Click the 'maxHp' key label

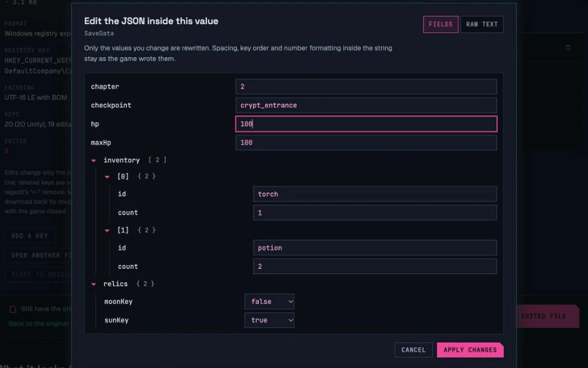coord(101,143)
